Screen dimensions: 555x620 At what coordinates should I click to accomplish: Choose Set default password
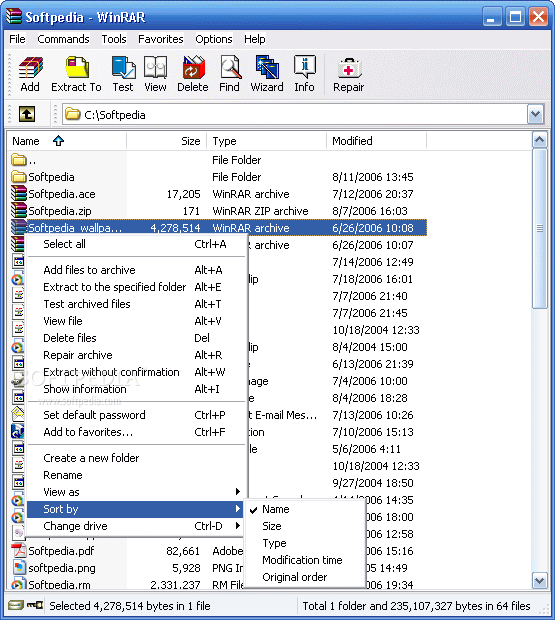136,415
